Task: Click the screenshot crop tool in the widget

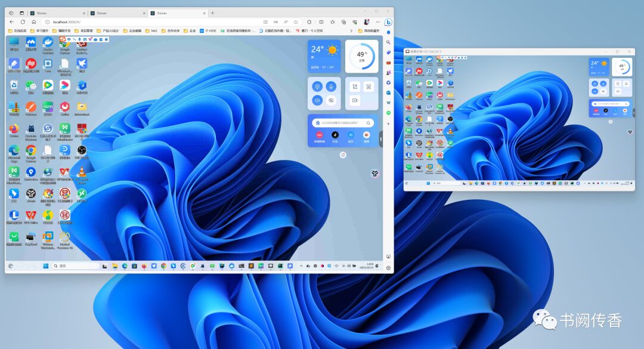Action: coord(355,87)
